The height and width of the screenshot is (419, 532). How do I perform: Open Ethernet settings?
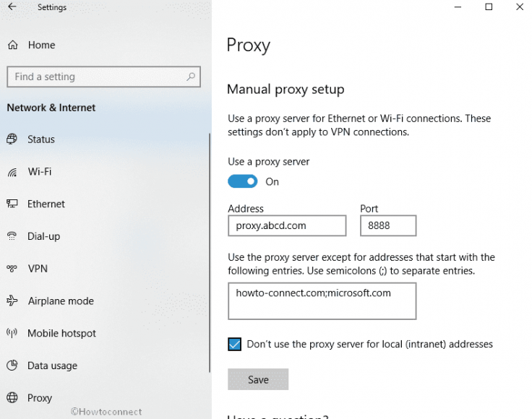[x=46, y=204]
